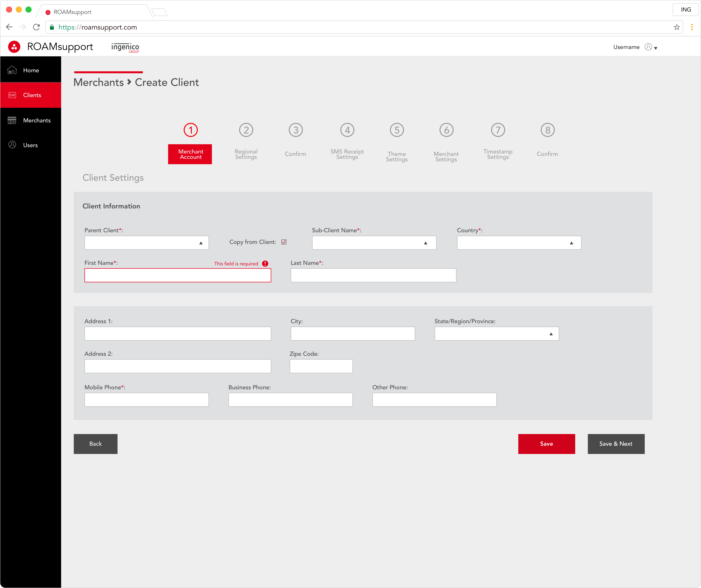Click into the Business Phone field
701x588 pixels.
(290, 400)
